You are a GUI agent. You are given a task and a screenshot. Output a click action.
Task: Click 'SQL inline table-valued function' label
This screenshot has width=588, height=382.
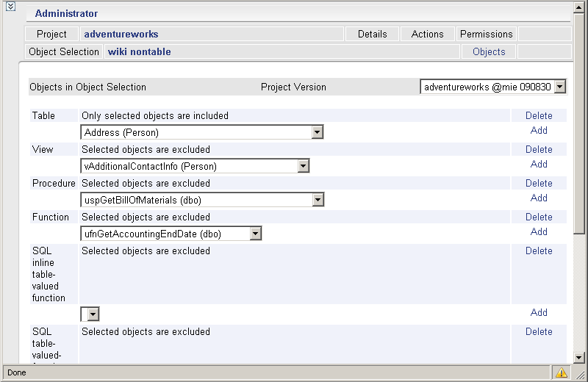[49, 274]
